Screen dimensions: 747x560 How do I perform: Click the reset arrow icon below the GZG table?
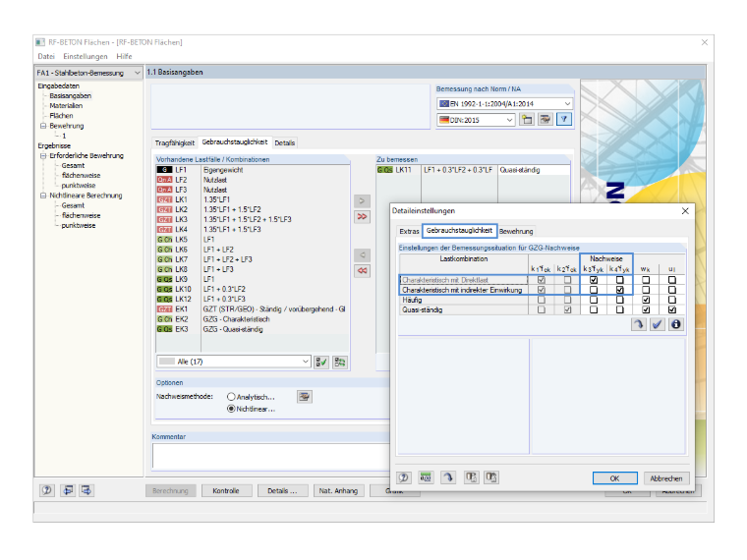coord(638,325)
